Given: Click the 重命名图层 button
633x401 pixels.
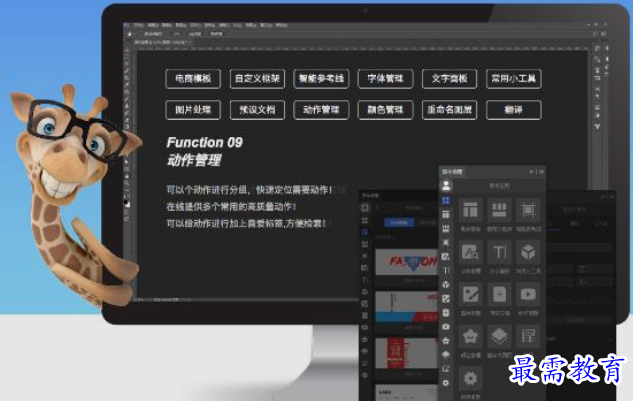Looking at the screenshot, I should (x=449, y=110).
